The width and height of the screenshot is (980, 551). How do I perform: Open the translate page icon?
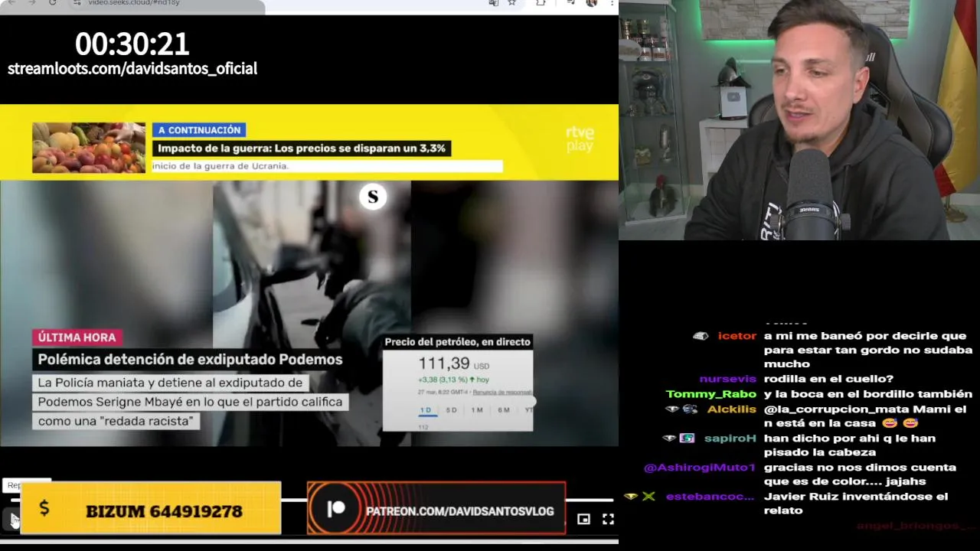494,3
